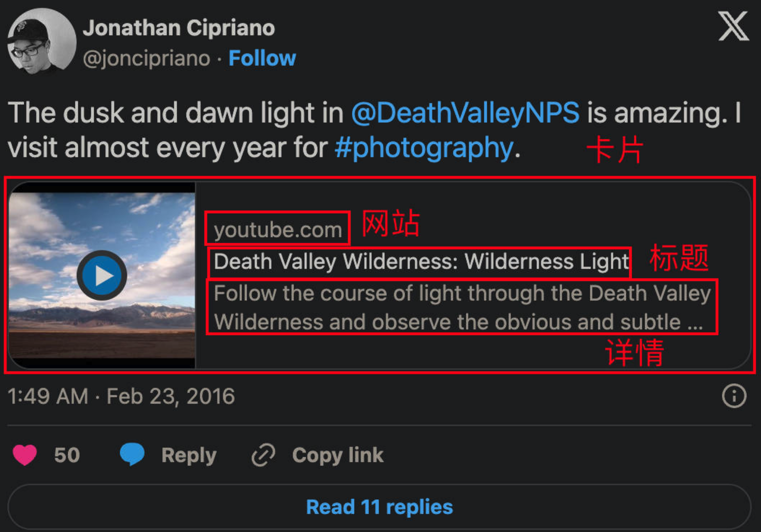Screen dimensions: 761x532
Task: Click the chain link icon
Action: (x=263, y=455)
